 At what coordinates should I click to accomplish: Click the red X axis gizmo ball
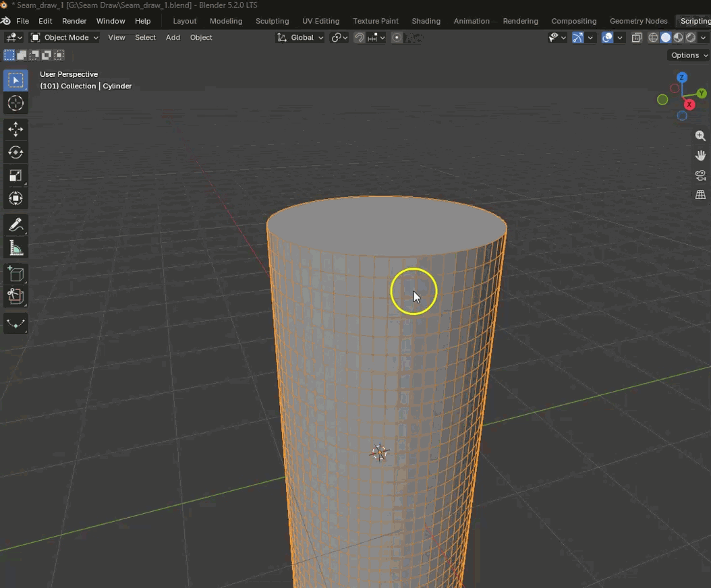pyautogui.click(x=689, y=105)
